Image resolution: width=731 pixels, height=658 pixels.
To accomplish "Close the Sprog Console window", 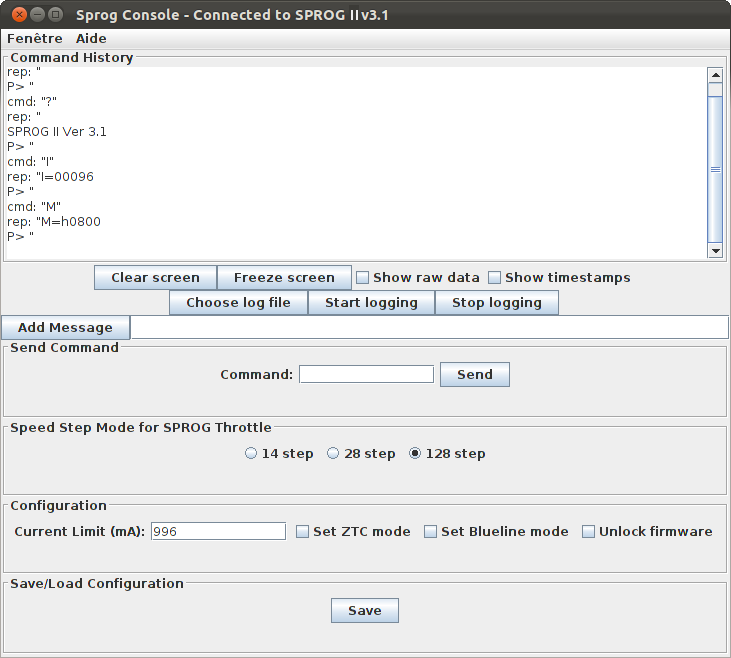I will coord(19,14).
